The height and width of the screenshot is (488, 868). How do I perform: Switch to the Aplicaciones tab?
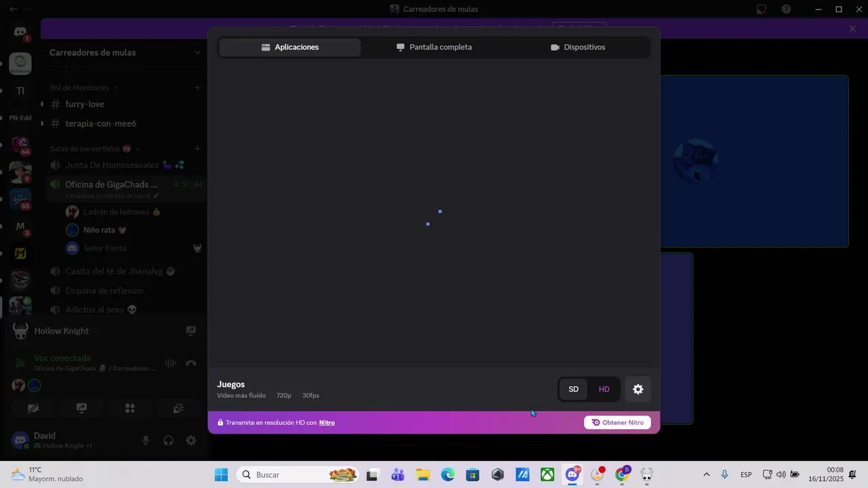290,47
